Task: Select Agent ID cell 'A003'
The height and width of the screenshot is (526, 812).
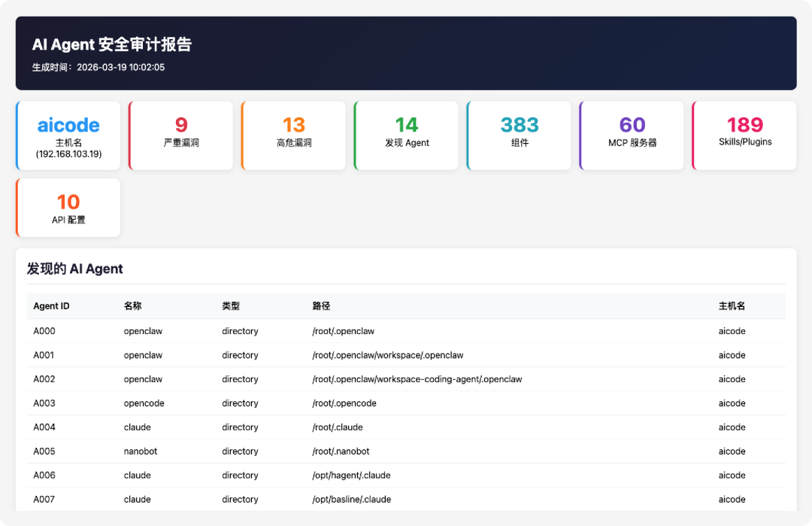Action: [x=44, y=403]
